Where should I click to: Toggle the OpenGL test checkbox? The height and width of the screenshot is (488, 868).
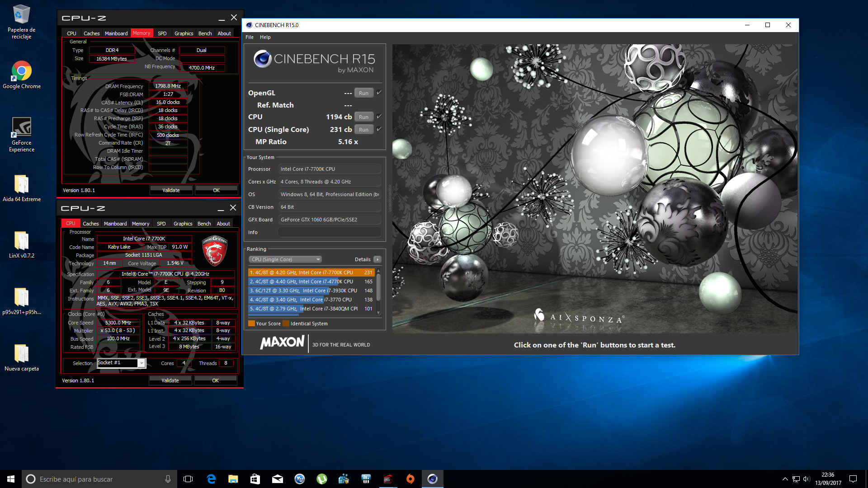379,93
